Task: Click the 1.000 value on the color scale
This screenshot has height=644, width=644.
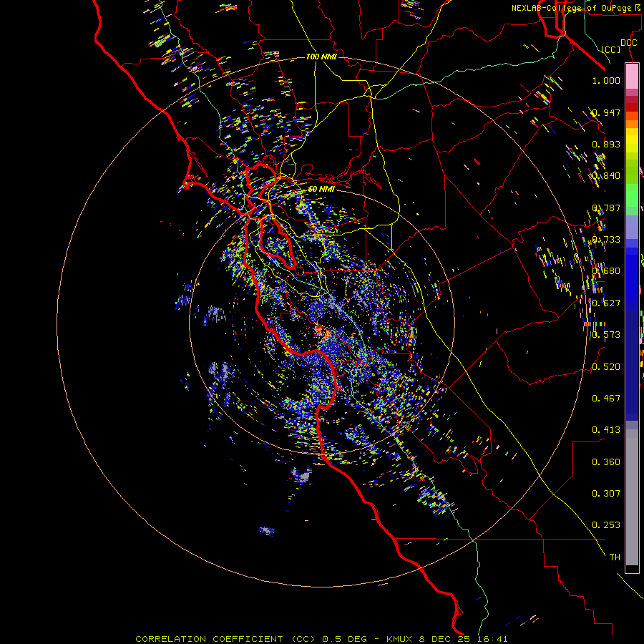Action: (606, 80)
